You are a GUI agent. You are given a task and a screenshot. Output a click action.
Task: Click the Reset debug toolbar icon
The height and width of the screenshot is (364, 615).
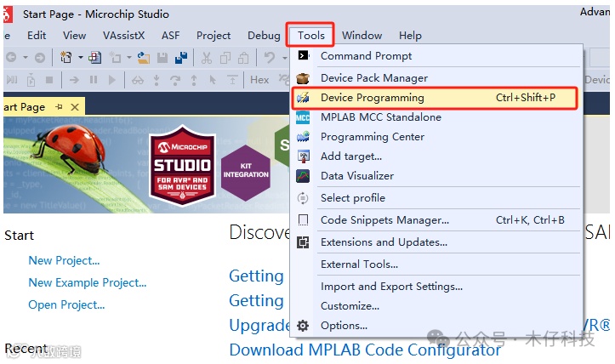[232, 80]
